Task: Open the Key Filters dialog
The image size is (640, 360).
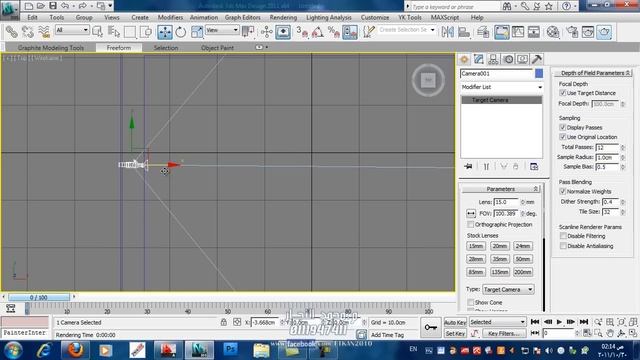Action: pyautogui.click(x=503, y=333)
